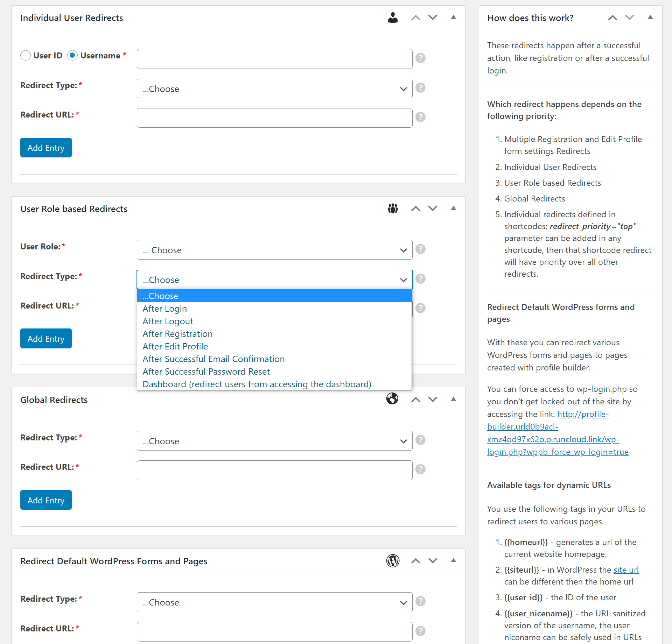Focus Global Redirects Redirect URL field
This screenshot has height=644, width=672.
point(274,470)
